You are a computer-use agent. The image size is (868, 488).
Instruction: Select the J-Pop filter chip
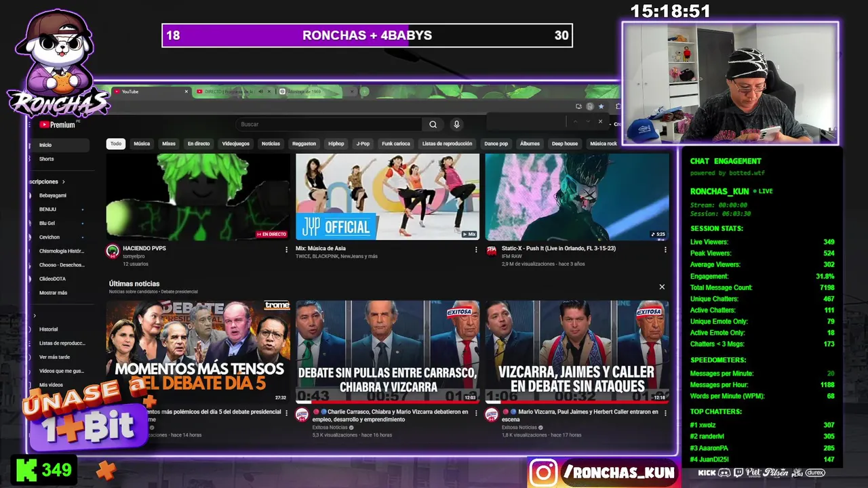(x=363, y=144)
